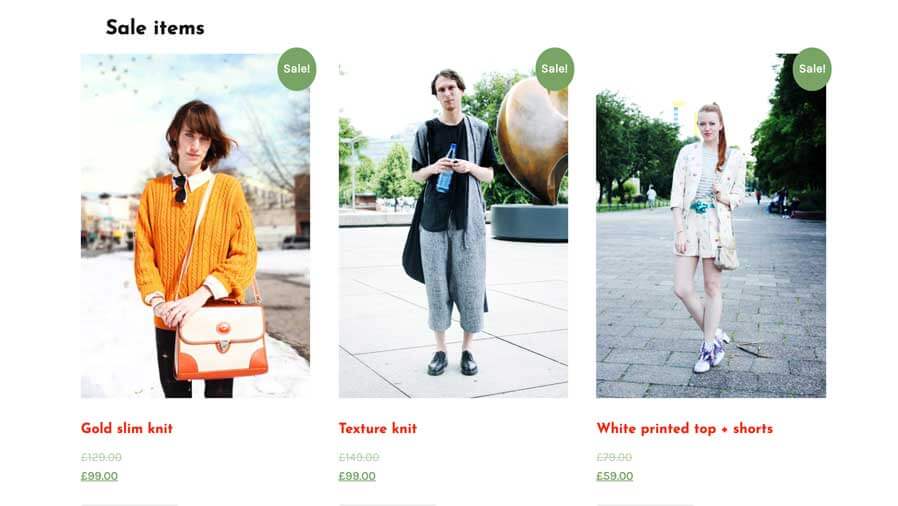Viewport: 898px width, 506px height.
Task: Click the crossed-out £79.00 price
Action: 614,457
